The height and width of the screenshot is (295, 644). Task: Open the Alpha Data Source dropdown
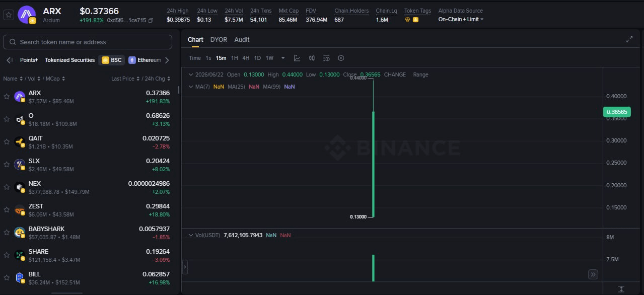point(461,19)
